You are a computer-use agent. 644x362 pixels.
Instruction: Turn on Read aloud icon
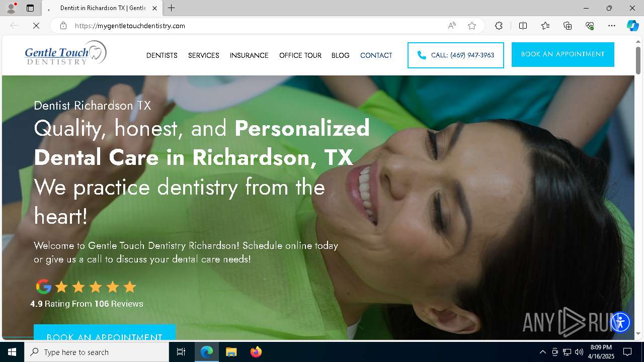(x=452, y=26)
